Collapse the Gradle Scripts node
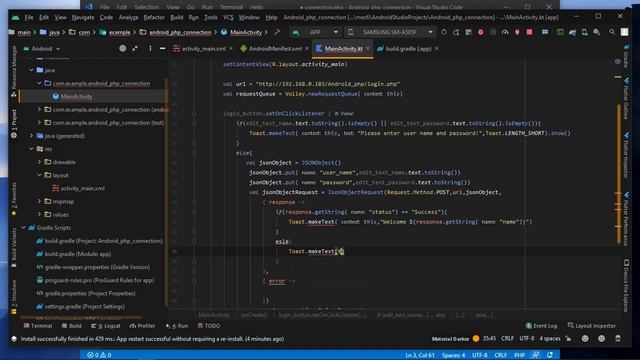This screenshot has height=360, width=640. tap(23, 228)
